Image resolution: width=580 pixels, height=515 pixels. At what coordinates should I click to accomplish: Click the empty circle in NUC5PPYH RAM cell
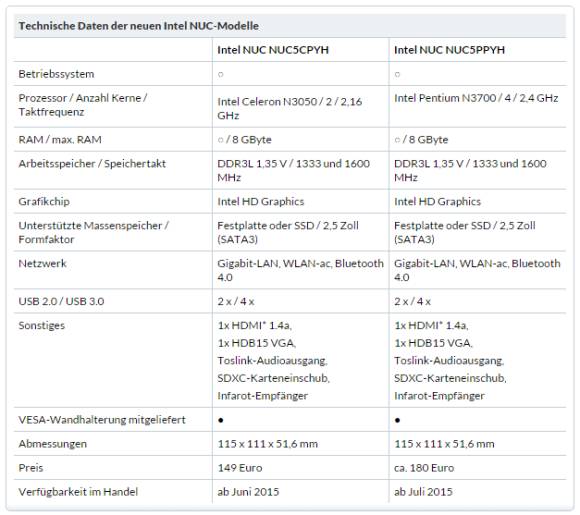[x=397, y=140]
